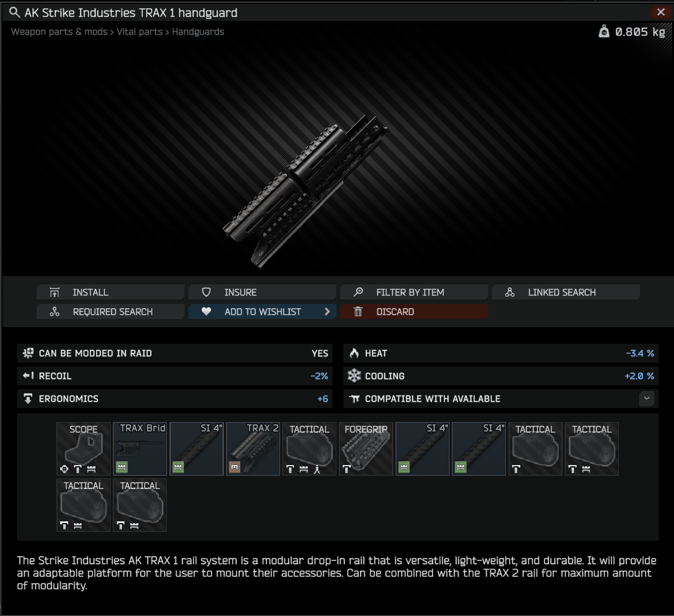Screen dimensions: 674x616
Task: Click the magnifier icon on FILTER BY ITEM
Action: click(x=358, y=292)
